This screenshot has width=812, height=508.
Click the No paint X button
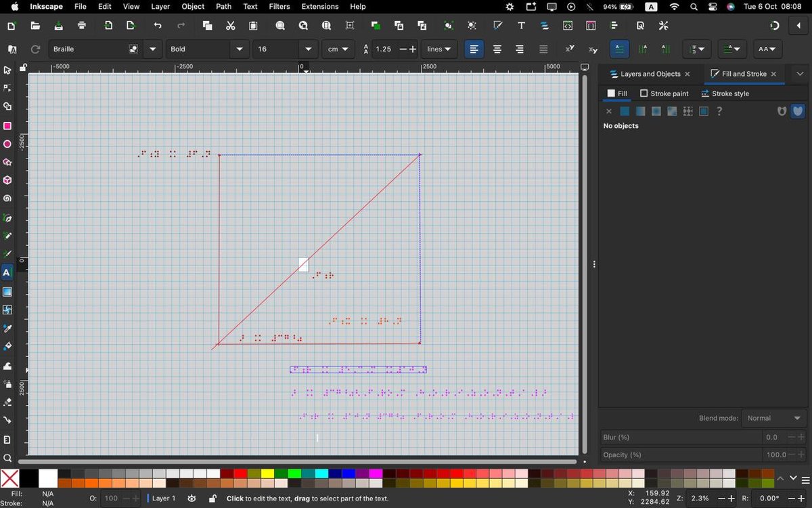(608, 111)
